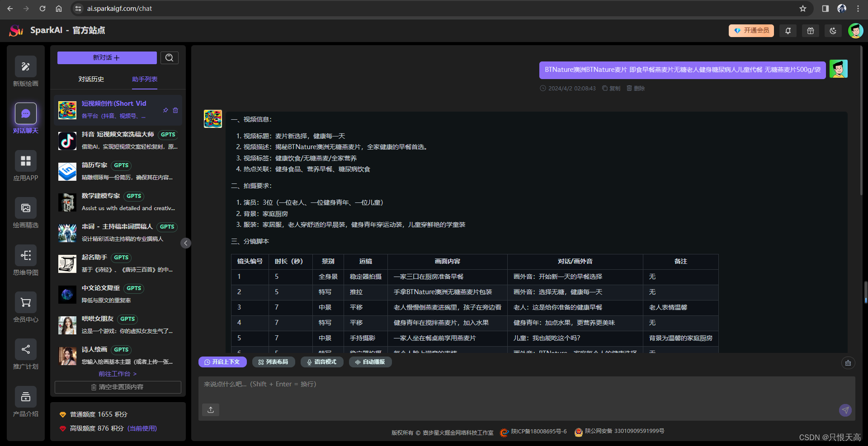Open browser side panel icon

[826, 9]
